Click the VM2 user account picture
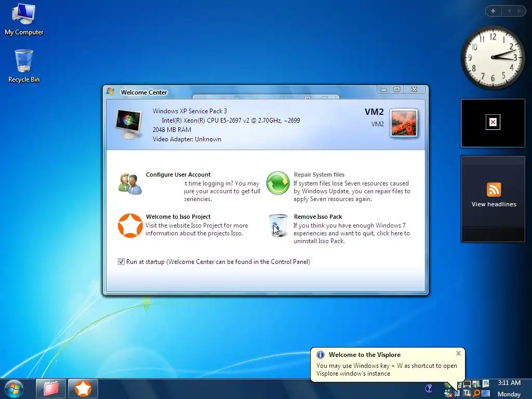Image resolution: width=532 pixels, height=399 pixels. (404, 124)
